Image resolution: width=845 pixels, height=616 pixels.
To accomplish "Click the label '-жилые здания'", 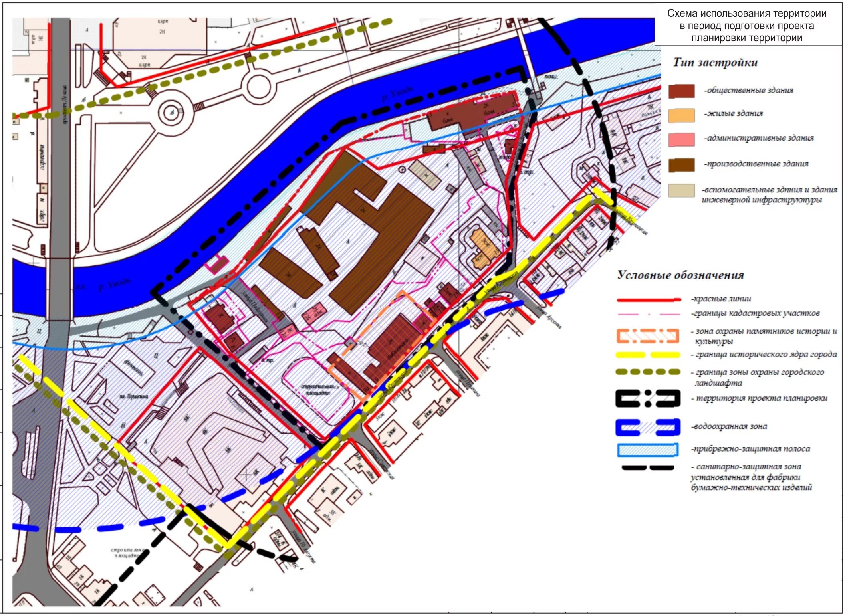I will tap(733, 114).
